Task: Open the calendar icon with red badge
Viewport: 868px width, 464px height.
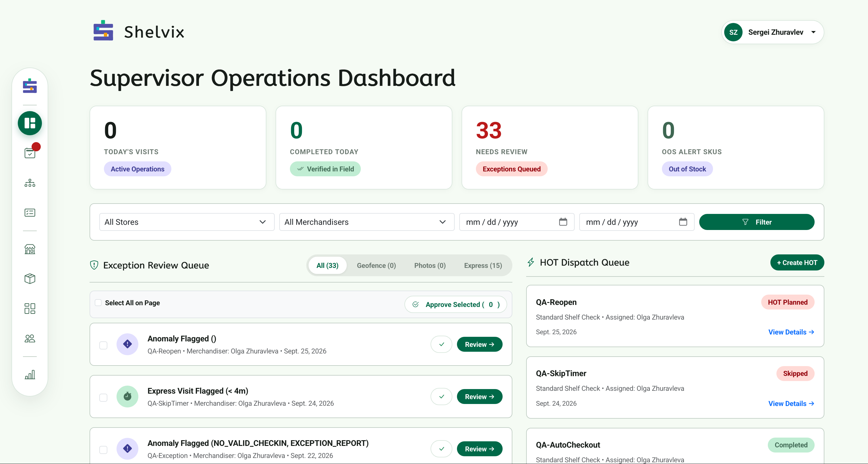Action: pos(30,153)
